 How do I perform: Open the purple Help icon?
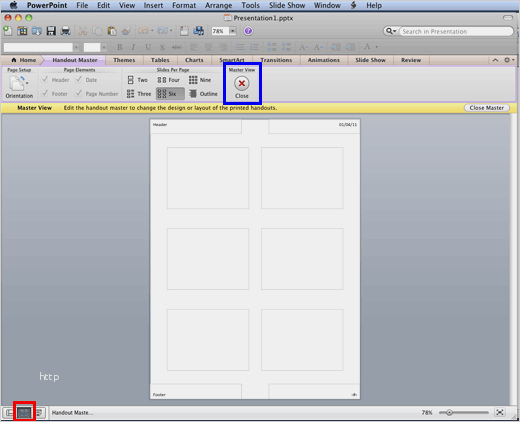(x=248, y=31)
